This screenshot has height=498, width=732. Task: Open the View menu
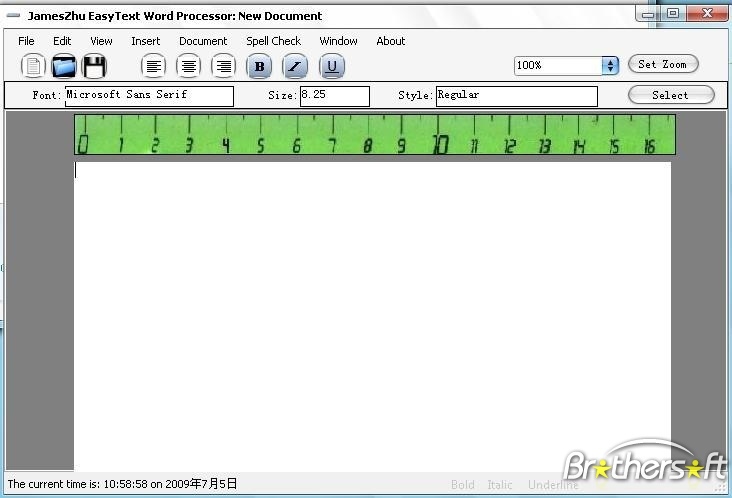pyautogui.click(x=101, y=41)
